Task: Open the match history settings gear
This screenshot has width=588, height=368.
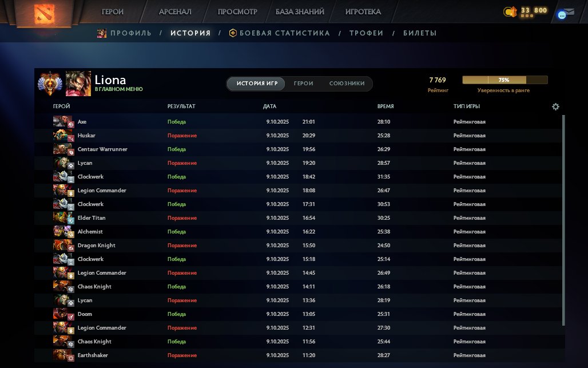Action: 555,107
